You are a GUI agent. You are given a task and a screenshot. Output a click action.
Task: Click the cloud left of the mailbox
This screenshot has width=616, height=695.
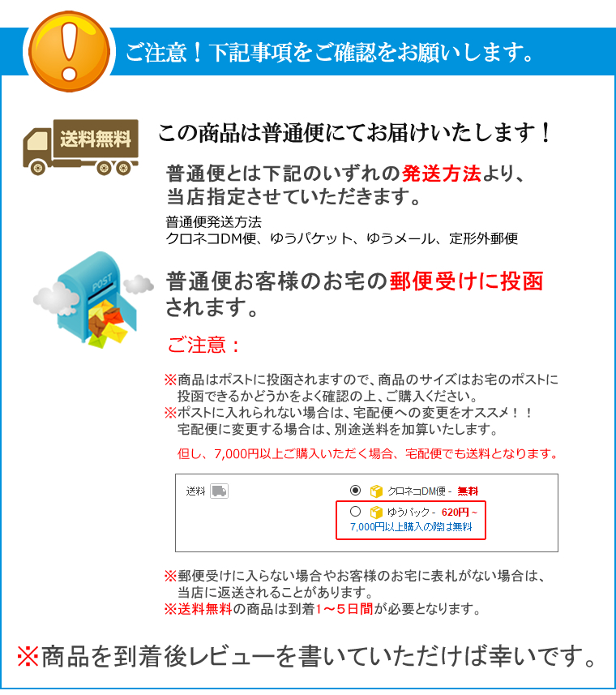tap(55, 298)
